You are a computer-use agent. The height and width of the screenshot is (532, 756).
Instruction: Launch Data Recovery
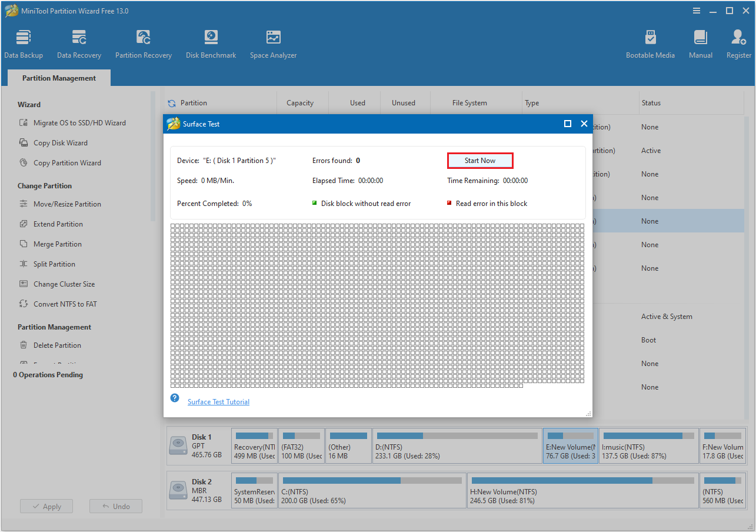pyautogui.click(x=79, y=42)
